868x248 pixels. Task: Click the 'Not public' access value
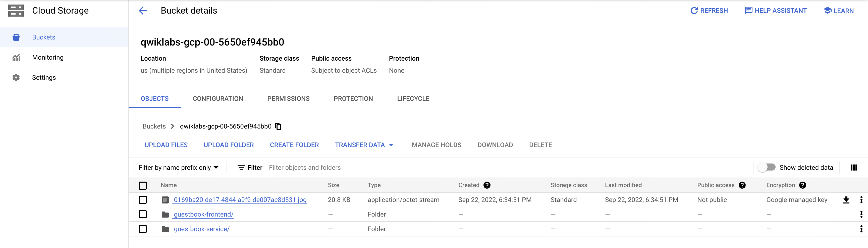point(712,200)
